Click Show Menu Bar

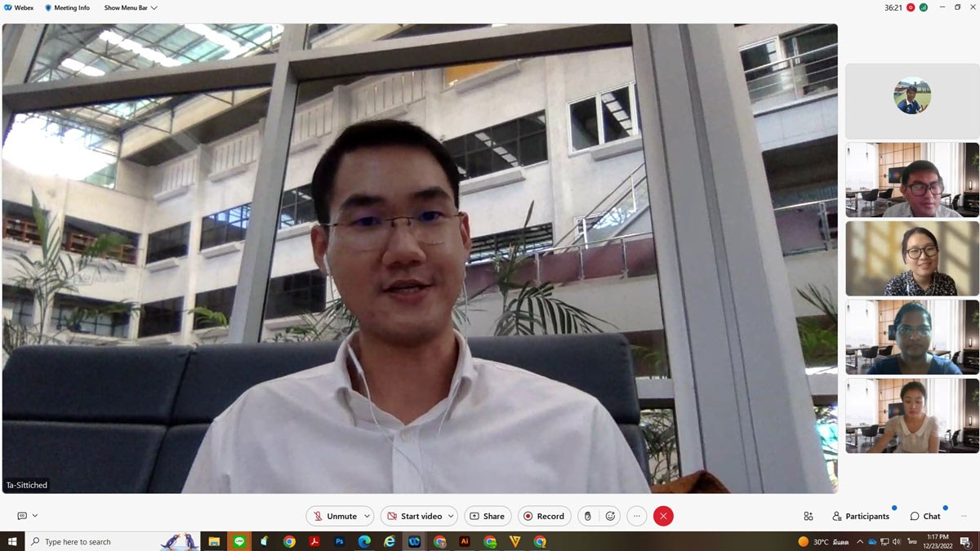pyautogui.click(x=130, y=7)
